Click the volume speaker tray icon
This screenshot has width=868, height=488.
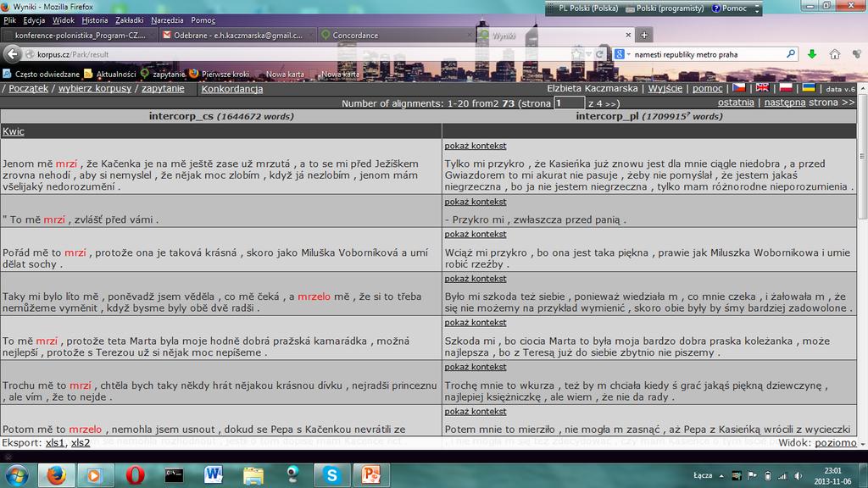click(798, 476)
